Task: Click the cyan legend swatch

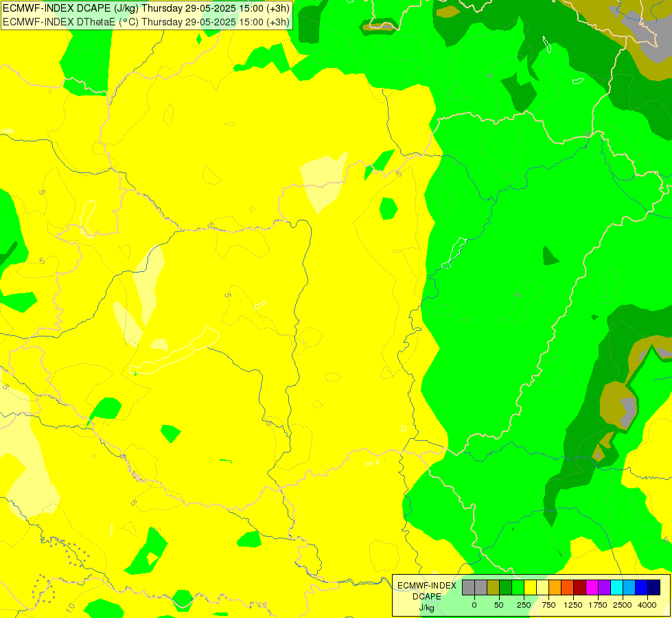Action: [617, 587]
